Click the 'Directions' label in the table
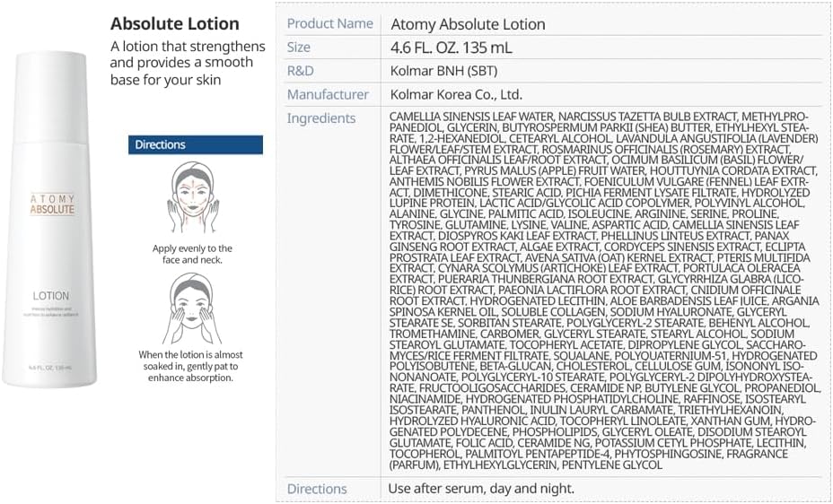 [x=317, y=489]
